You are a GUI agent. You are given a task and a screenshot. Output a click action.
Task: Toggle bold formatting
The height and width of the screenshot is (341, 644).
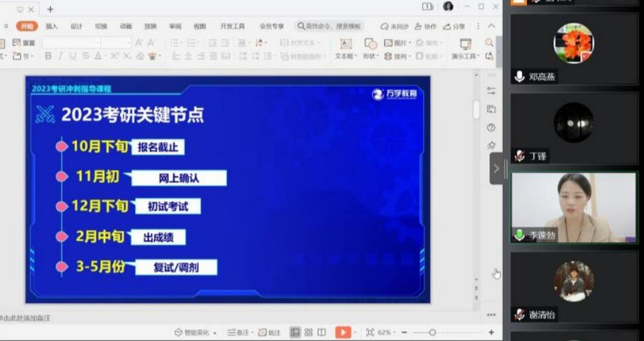[x=48, y=56]
